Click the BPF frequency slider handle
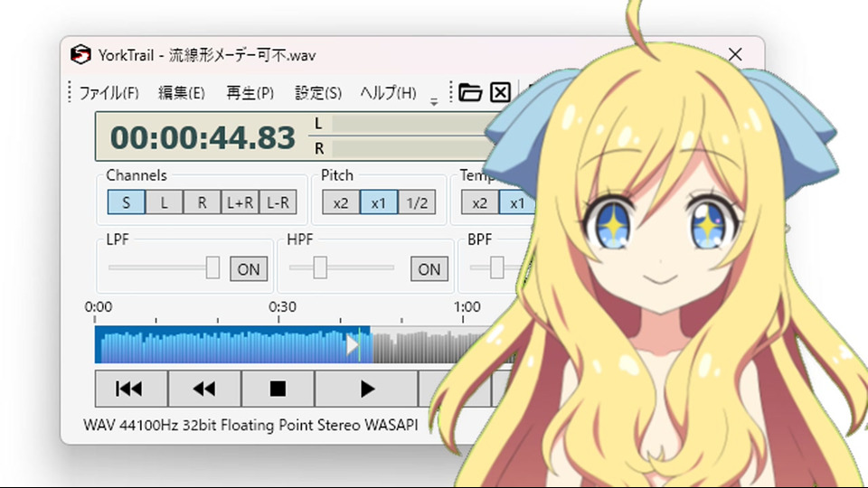Screen dimensions: 868x488 (x=497, y=267)
